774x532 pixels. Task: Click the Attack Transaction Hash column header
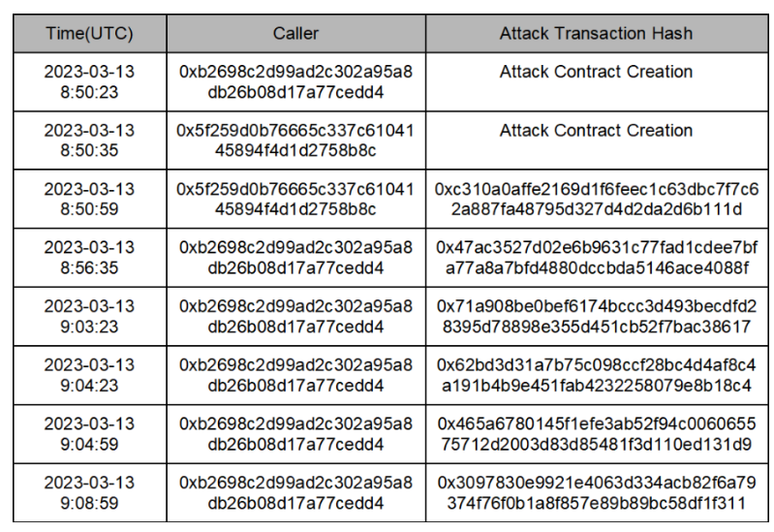click(x=597, y=34)
